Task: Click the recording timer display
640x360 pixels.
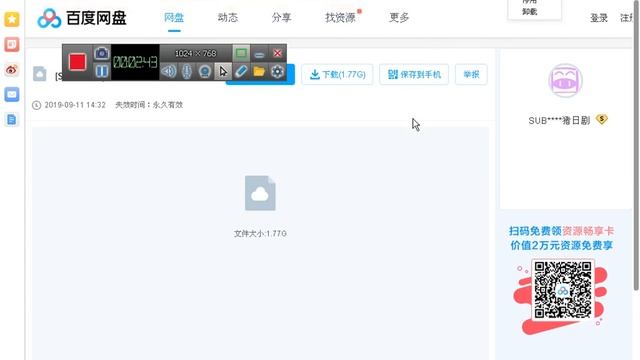Action: (x=135, y=62)
